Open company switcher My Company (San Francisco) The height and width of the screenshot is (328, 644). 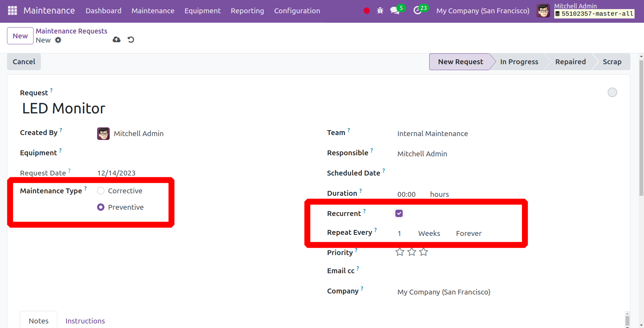point(483,11)
